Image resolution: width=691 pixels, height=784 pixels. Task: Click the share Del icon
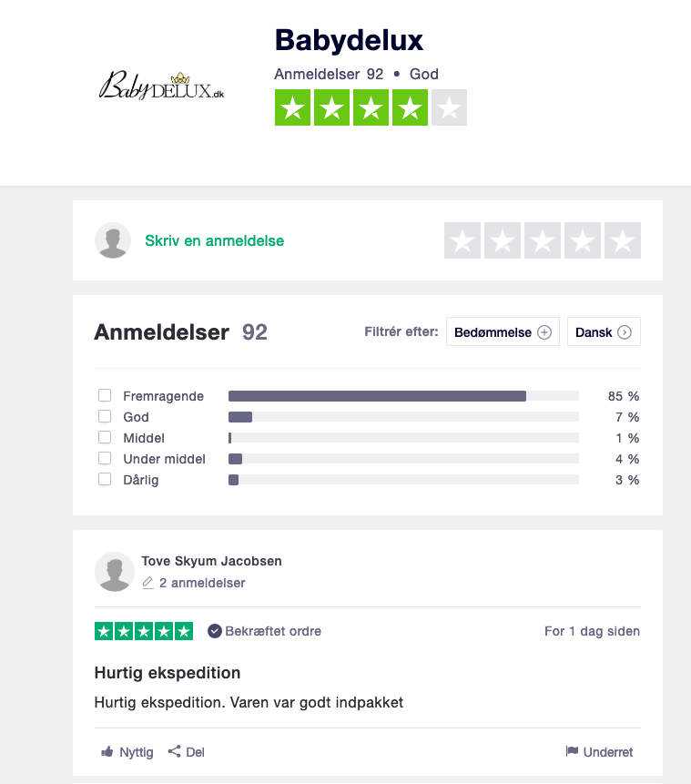click(x=174, y=752)
